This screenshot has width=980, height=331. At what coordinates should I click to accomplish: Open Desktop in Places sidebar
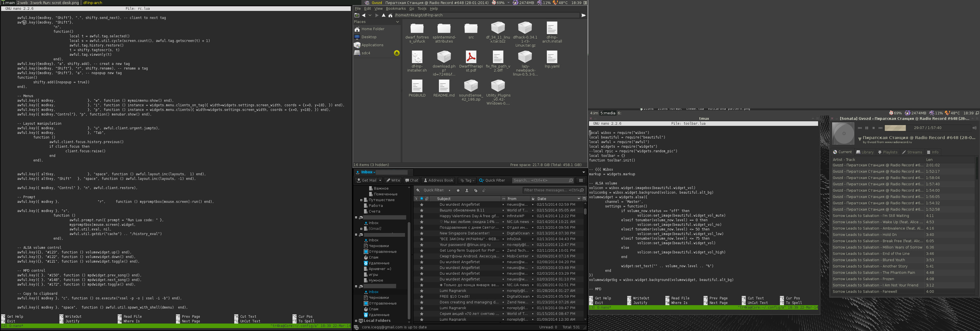coord(368,37)
